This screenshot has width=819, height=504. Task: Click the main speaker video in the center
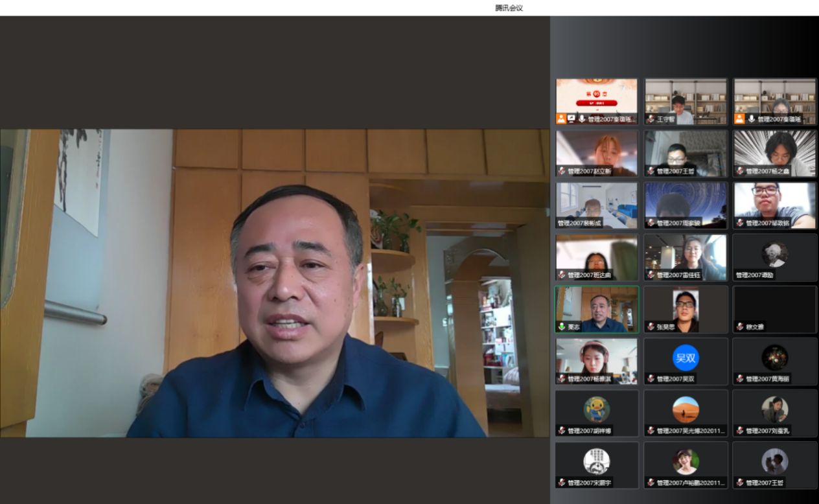coord(275,283)
